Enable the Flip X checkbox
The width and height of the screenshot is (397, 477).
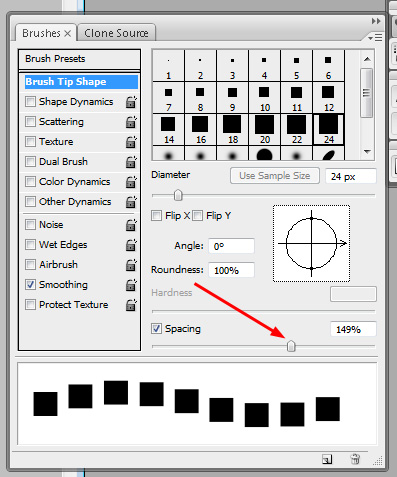pos(156,216)
